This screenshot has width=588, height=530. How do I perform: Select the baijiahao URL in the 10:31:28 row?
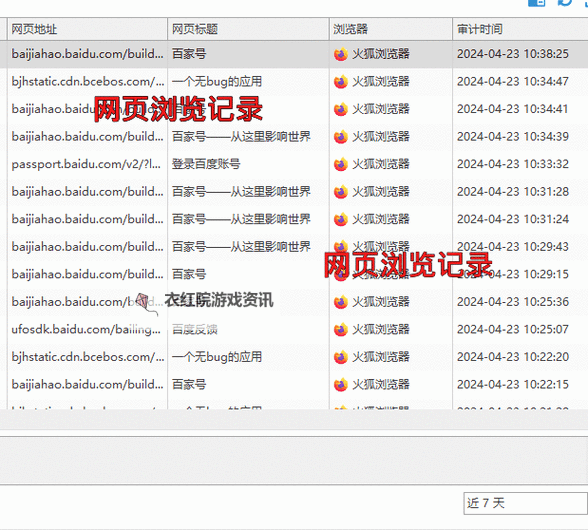coord(87,192)
